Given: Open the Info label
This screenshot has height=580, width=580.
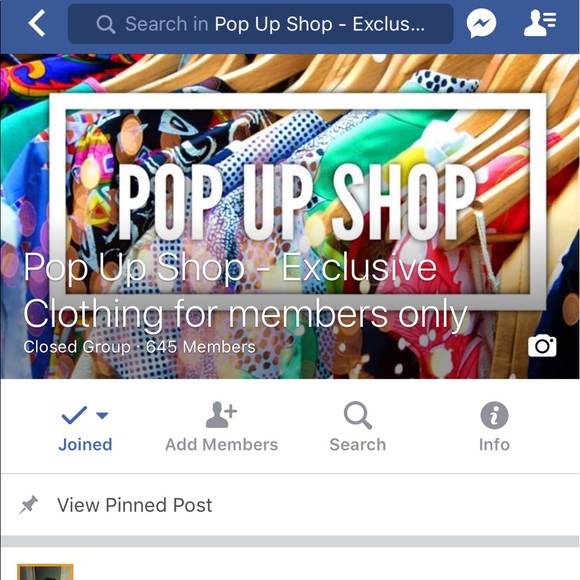Looking at the screenshot, I should point(494,444).
